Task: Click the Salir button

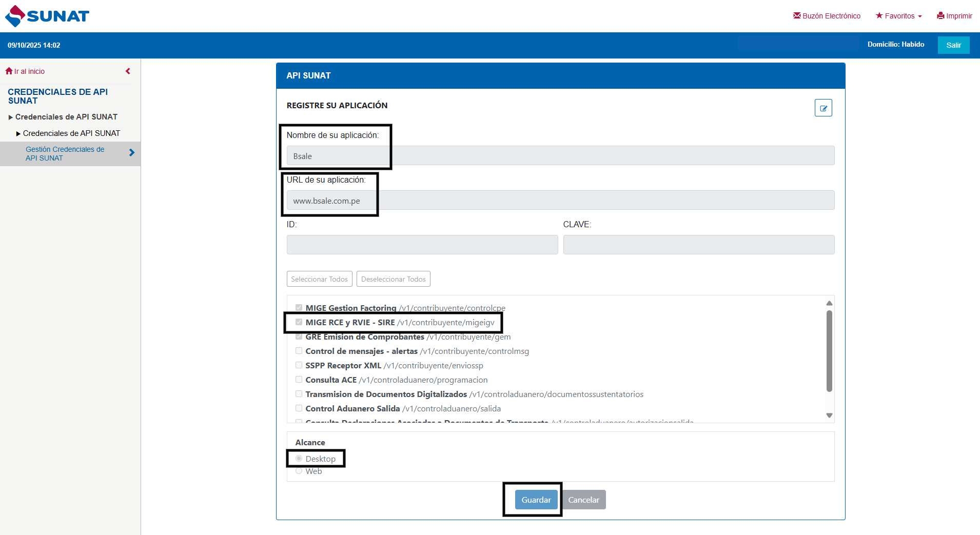Action: [x=953, y=45]
